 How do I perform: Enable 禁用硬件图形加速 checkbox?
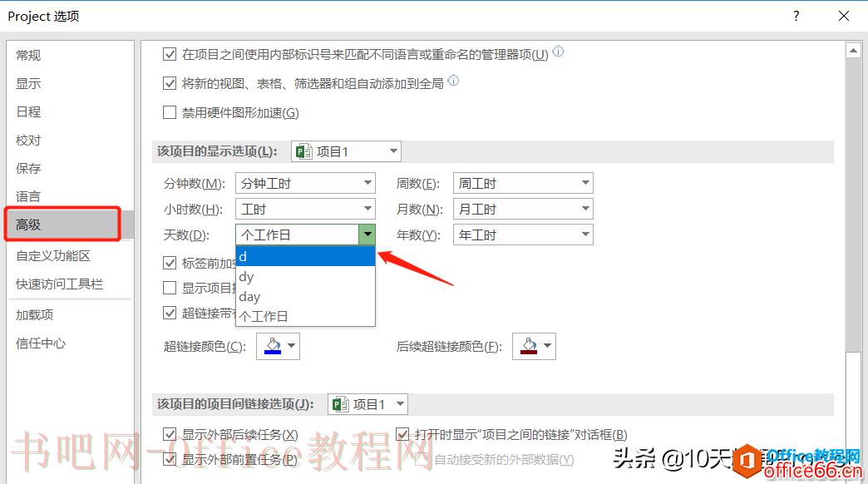[x=170, y=113]
